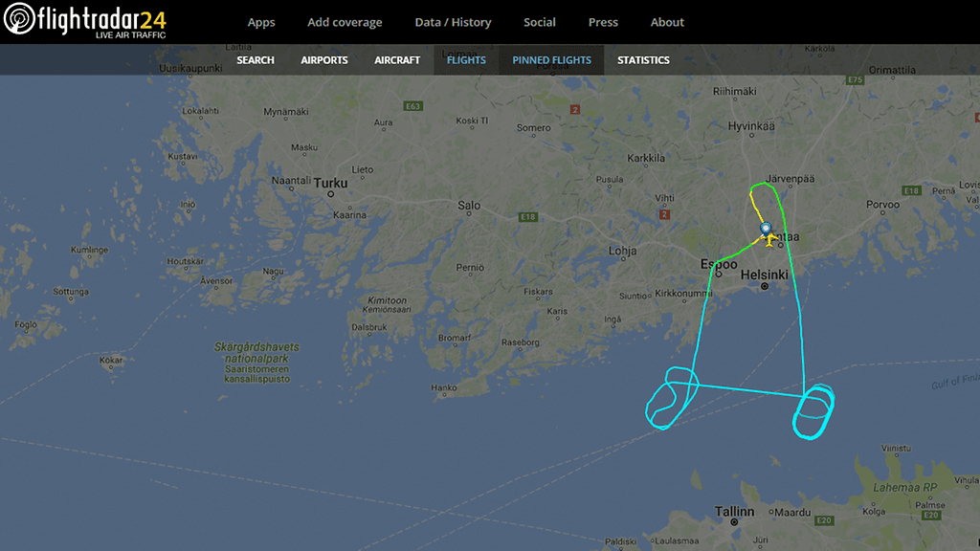Screen dimensions: 980x551
Task: Switch to the SEARCH tab
Action: click(255, 60)
